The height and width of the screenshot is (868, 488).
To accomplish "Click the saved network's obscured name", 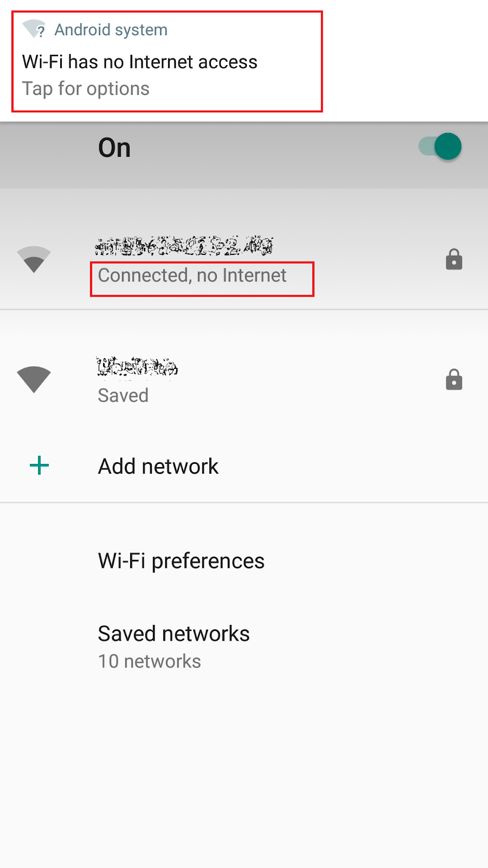I will pos(138,366).
